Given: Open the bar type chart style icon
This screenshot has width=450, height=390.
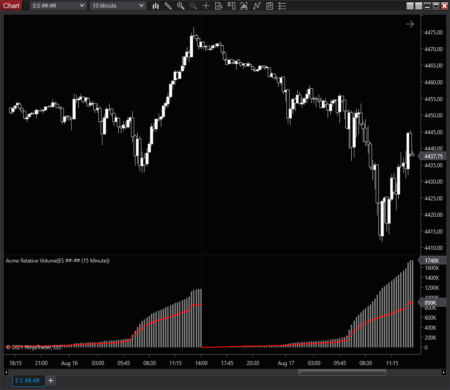Looking at the screenshot, I should 155,6.
